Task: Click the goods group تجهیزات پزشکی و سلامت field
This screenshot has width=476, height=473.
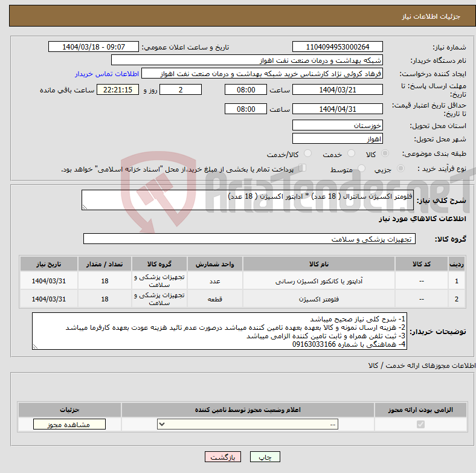Action: click(249, 239)
